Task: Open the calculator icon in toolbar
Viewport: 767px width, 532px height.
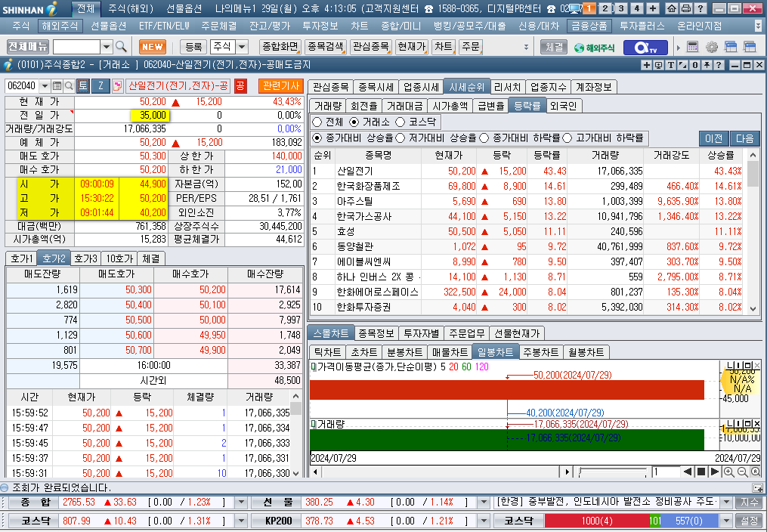Action: tap(692, 47)
